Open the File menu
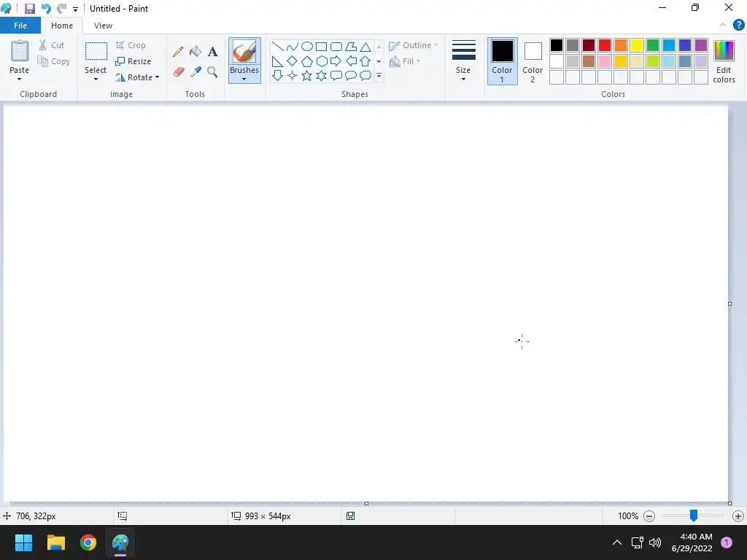 tap(20, 26)
